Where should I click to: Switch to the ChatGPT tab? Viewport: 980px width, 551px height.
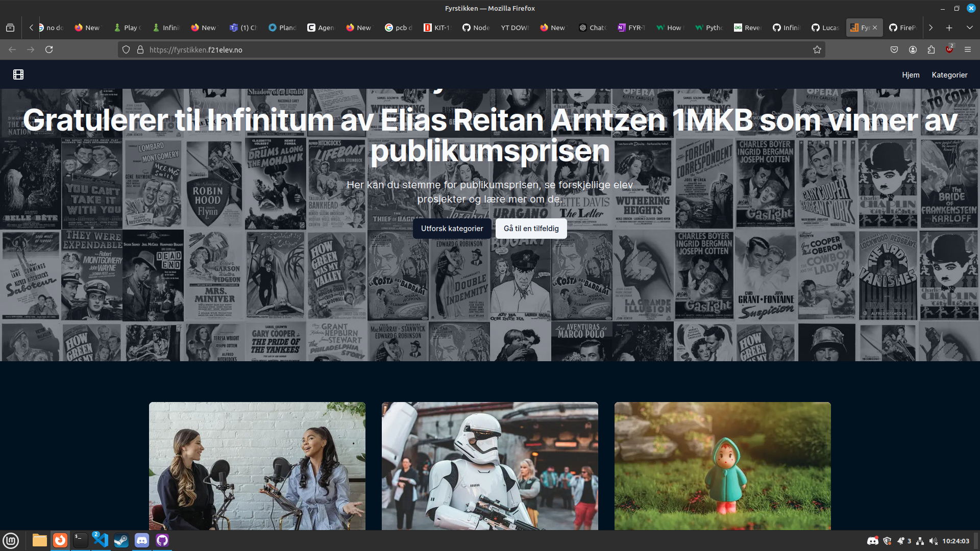tap(593, 28)
